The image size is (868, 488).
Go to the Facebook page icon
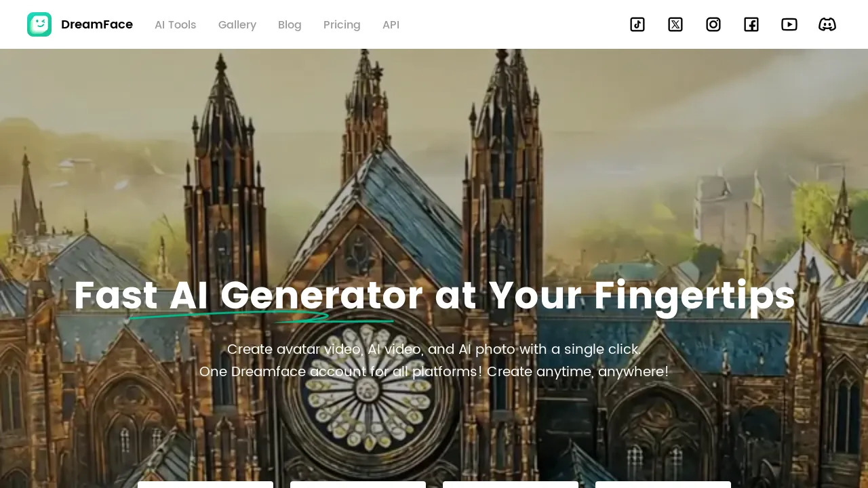point(751,24)
